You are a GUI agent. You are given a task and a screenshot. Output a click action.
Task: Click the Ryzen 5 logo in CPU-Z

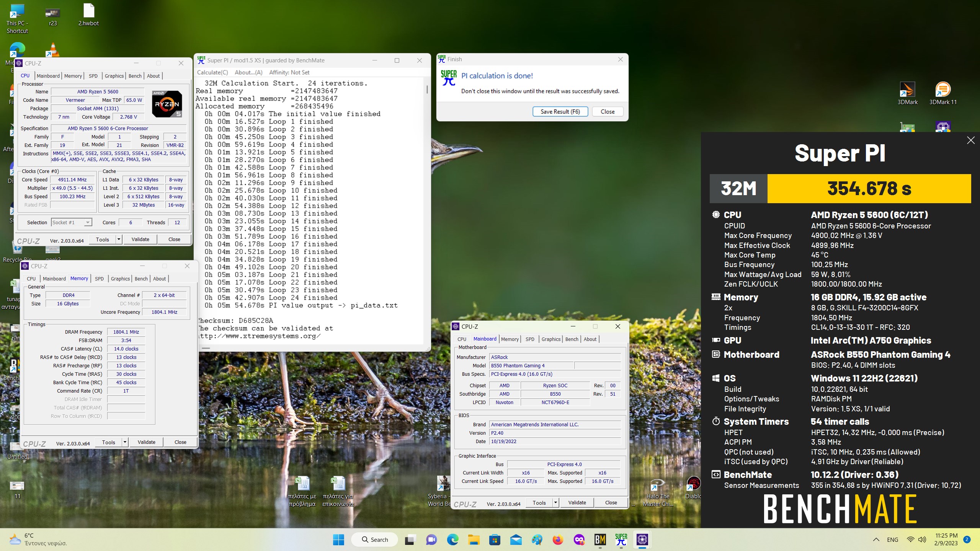[167, 104]
